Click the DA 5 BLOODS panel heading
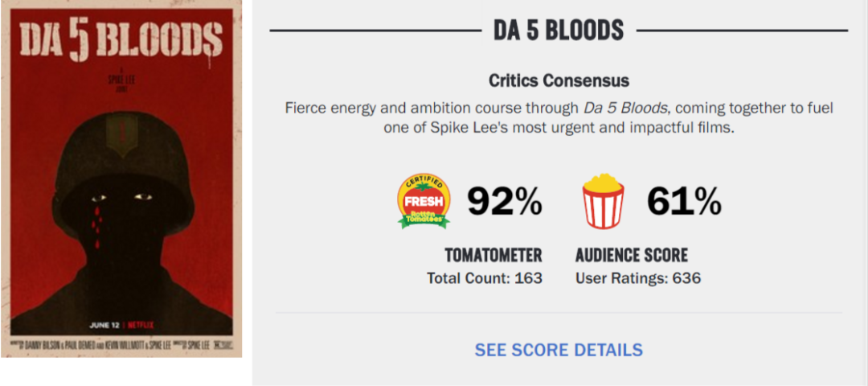Screen dimensions: 868x386 point(559,31)
